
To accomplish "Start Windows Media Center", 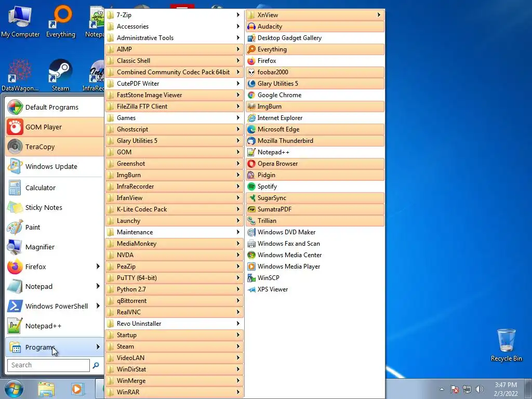I will (315, 255).
